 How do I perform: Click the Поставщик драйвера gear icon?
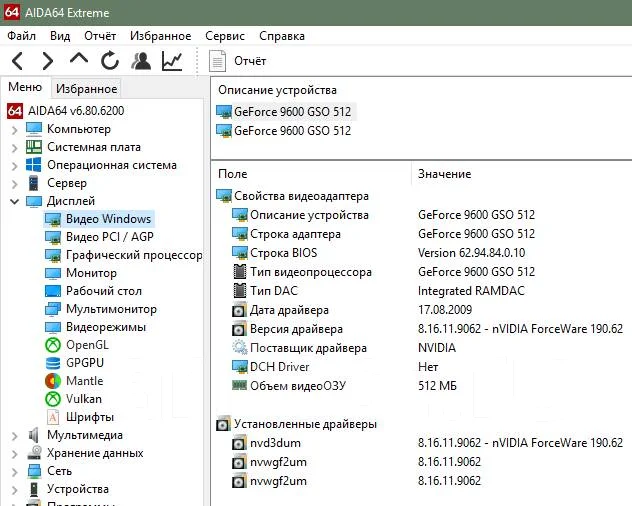(x=239, y=348)
